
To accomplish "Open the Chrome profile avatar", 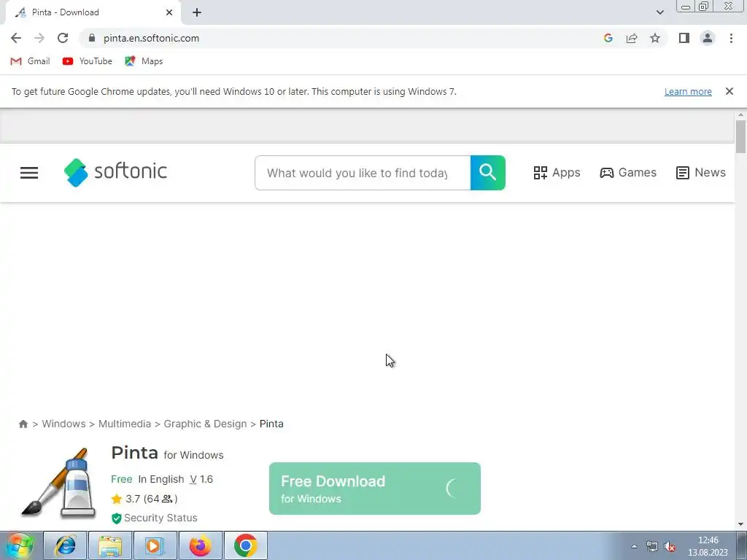I will pos(708,38).
